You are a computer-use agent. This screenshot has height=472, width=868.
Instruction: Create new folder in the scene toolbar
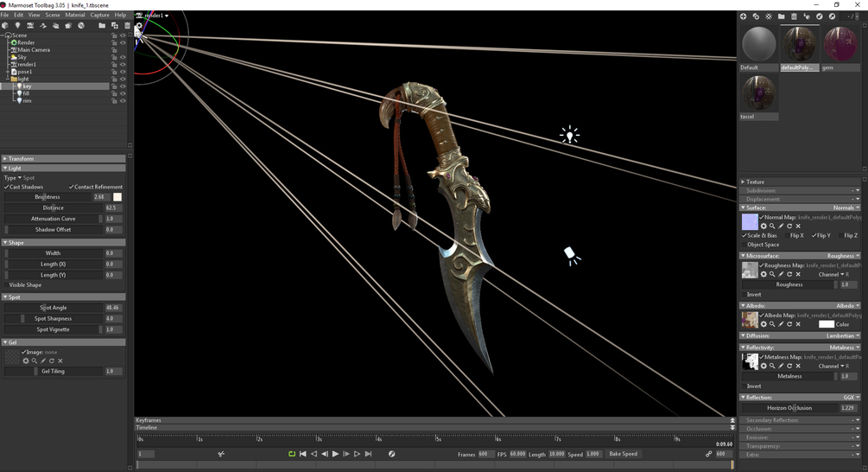[102, 25]
